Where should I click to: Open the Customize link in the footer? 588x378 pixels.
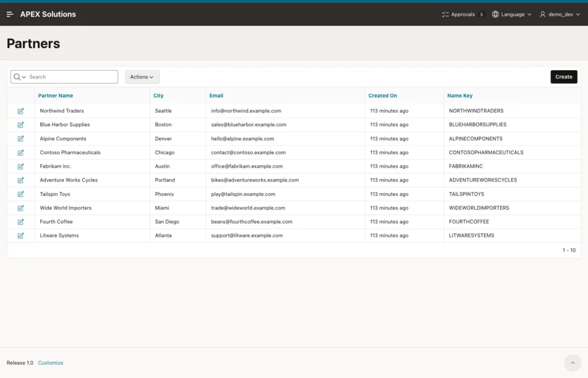click(51, 362)
